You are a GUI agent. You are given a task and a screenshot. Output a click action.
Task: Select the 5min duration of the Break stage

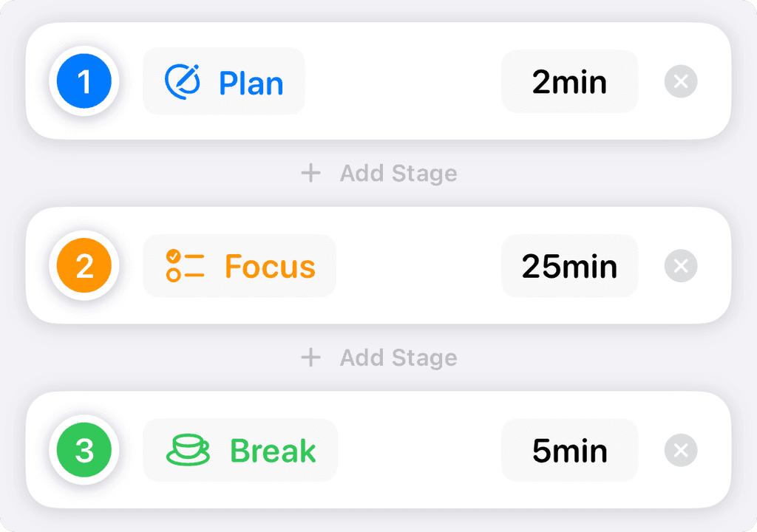click(x=569, y=450)
